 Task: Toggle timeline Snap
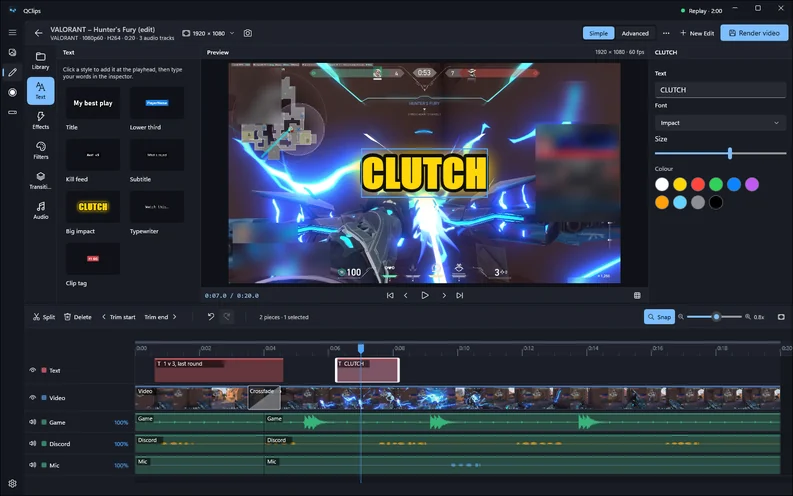659,317
